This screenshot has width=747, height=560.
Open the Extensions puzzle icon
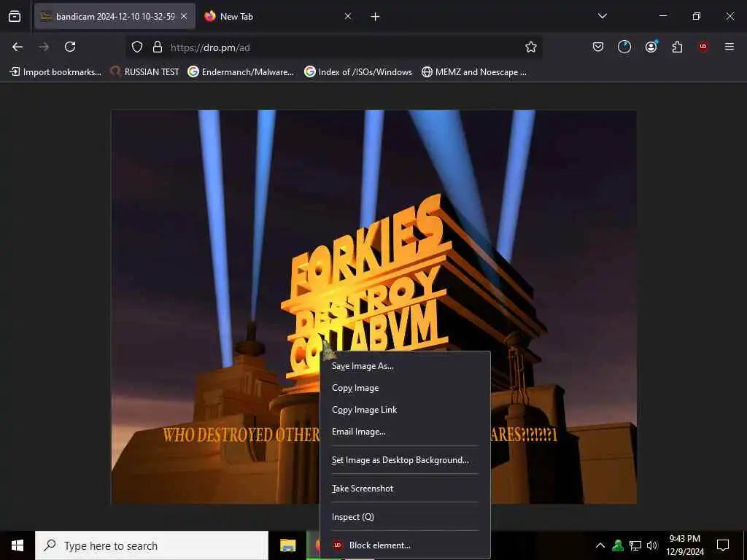tap(677, 47)
